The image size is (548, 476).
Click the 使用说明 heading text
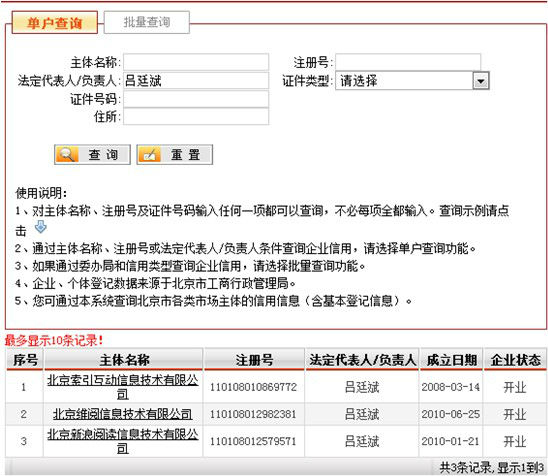point(41,193)
